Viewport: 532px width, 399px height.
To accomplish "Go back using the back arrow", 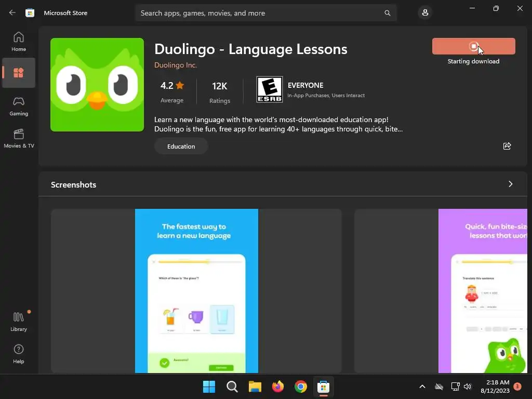I will [x=12, y=13].
